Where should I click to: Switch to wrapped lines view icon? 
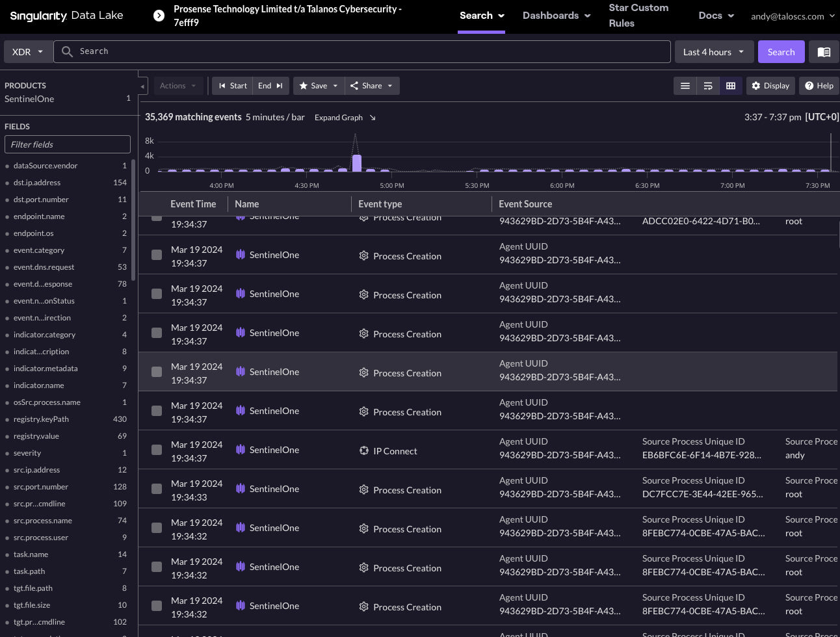708,86
